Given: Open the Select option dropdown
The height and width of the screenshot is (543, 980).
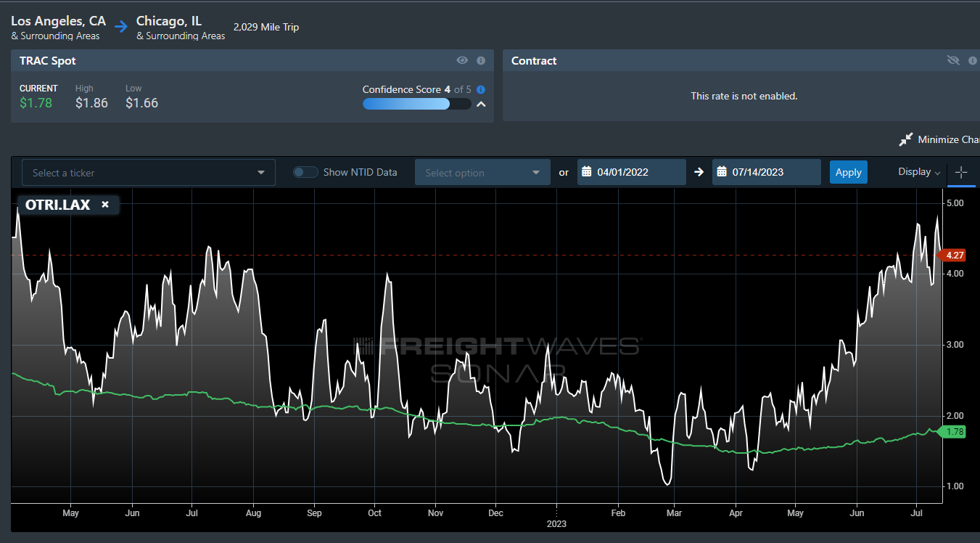Looking at the screenshot, I should point(482,173).
